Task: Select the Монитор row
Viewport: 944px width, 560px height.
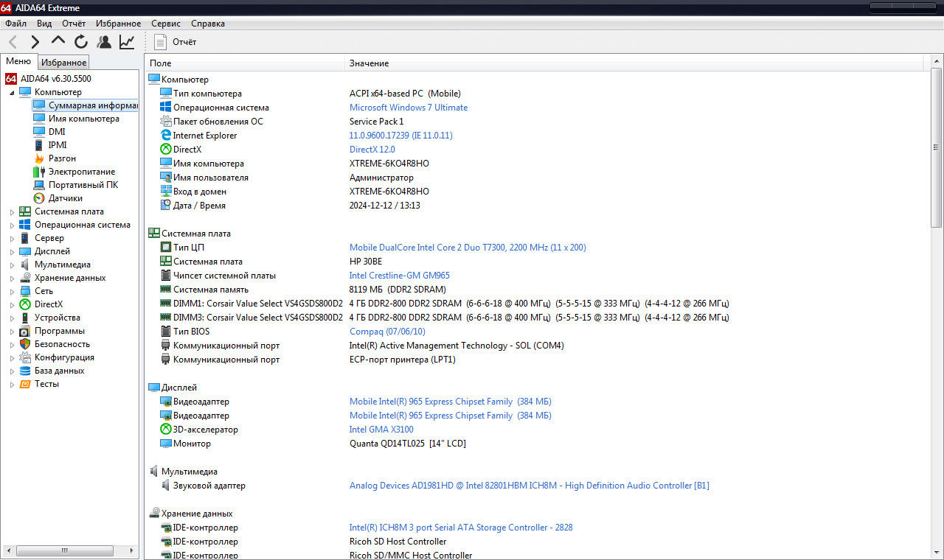Action: coord(537,444)
